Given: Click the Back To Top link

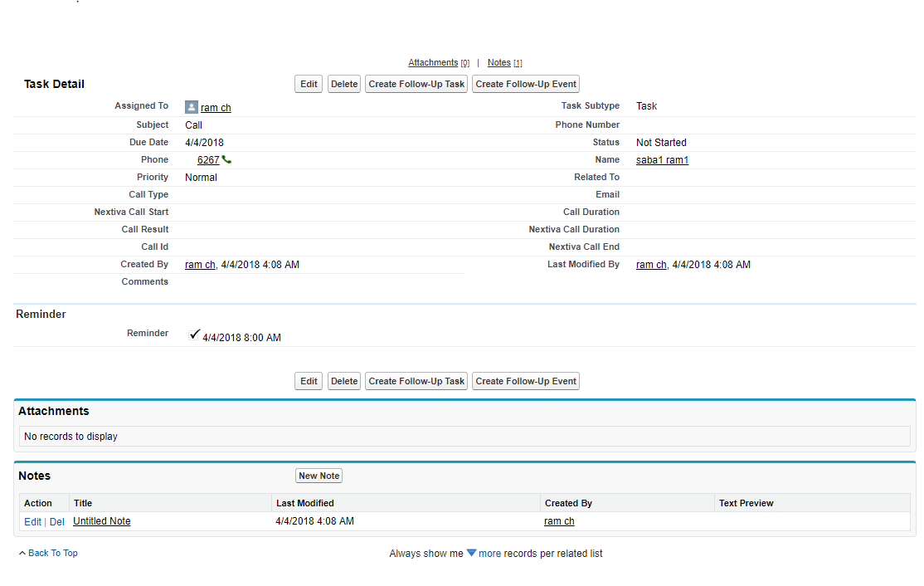Looking at the screenshot, I should (x=53, y=553).
